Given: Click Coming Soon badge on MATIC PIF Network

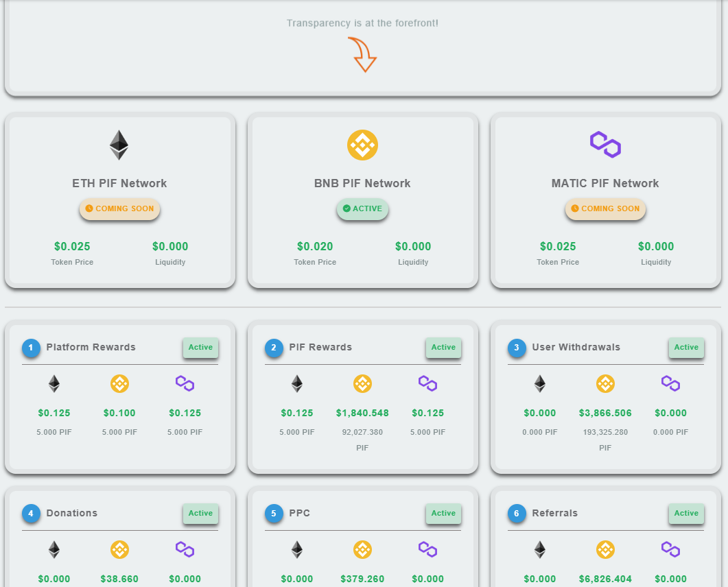Looking at the screenshot, I should tap(605, 209).
